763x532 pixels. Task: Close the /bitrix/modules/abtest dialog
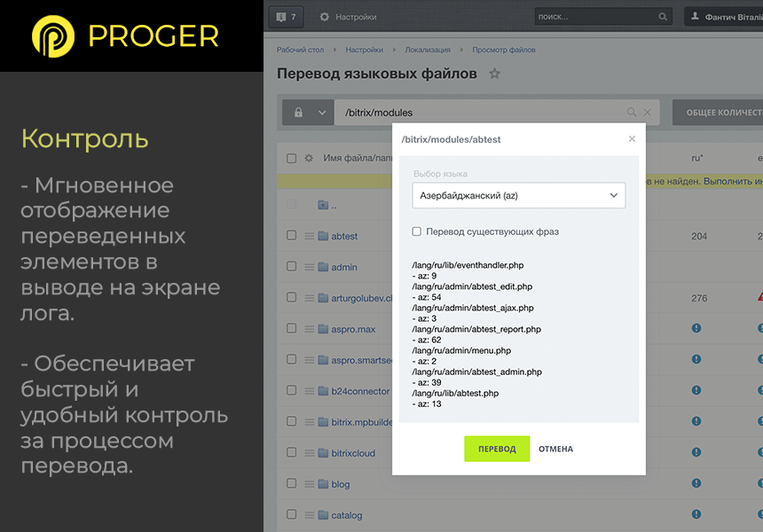632,139
